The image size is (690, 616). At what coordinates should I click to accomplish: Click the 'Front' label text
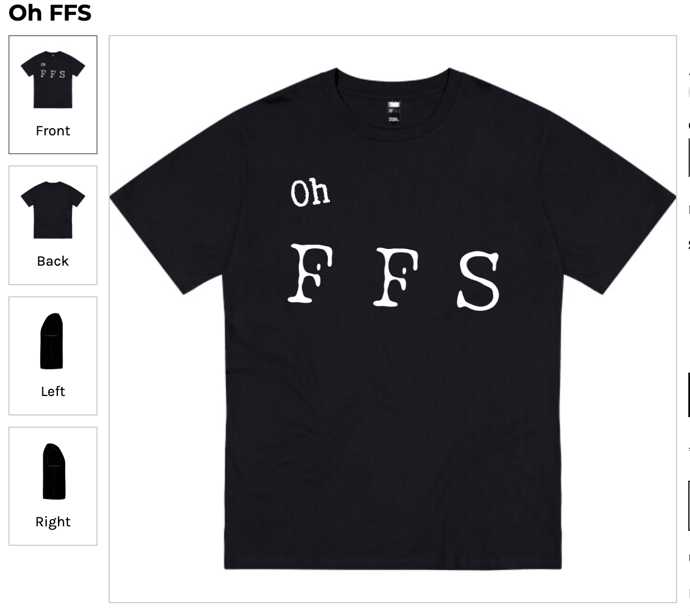tap(53, 131)
